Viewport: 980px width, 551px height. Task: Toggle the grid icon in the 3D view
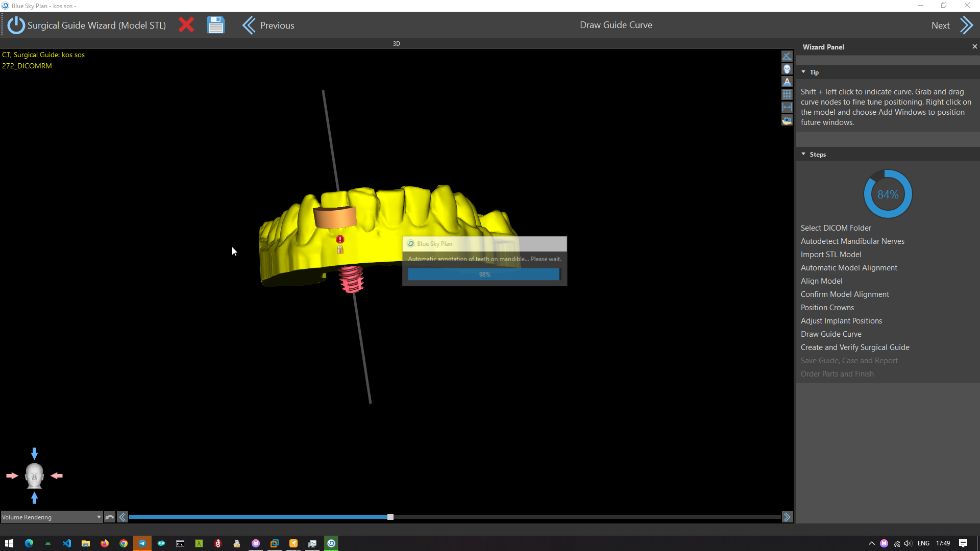coord(787,94)
